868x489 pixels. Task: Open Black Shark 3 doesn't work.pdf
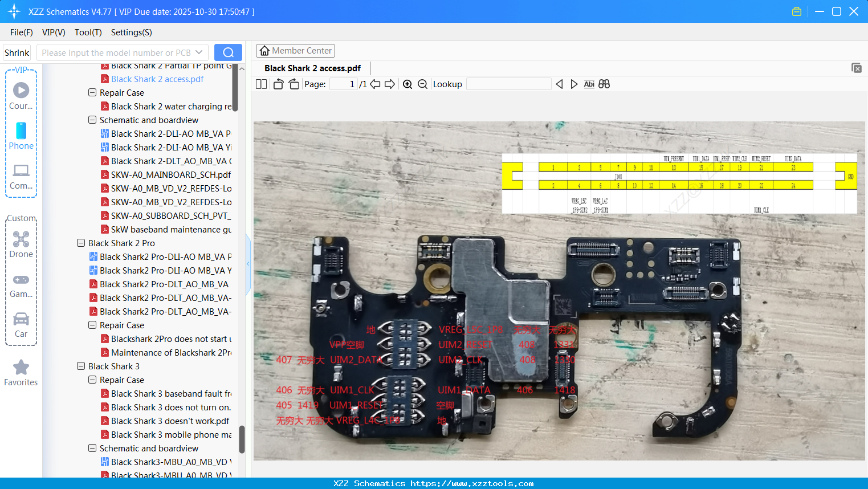click(170, 421)
